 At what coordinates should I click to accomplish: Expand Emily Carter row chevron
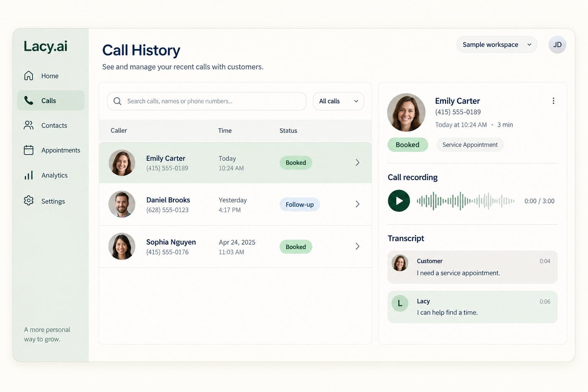point(358,163)
